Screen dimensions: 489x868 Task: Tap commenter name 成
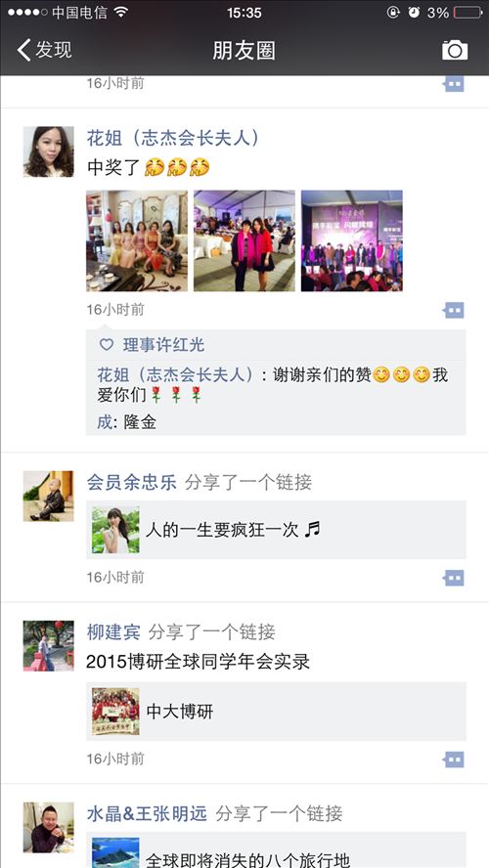[x=104, y=422]
